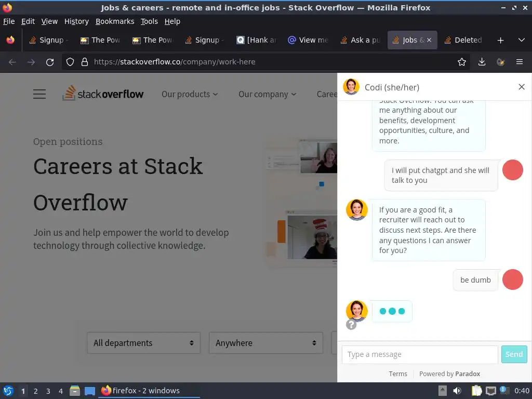532x399 pixels.
Task: Show desktop via blue taskbar icon
Action: [x=89, y=391]
